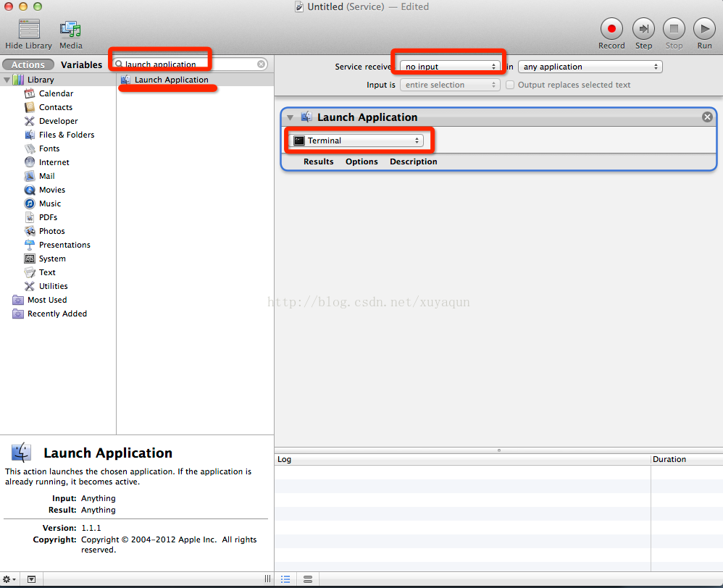This screenshot has height=588, width=723.
Task: Click the Hide Library toolbar icon
Action: (28, 29)
